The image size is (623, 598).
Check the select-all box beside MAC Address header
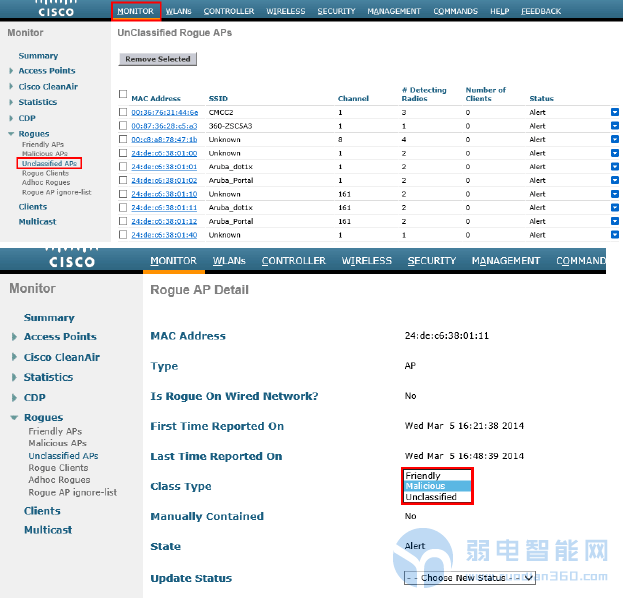click(123, 95)
